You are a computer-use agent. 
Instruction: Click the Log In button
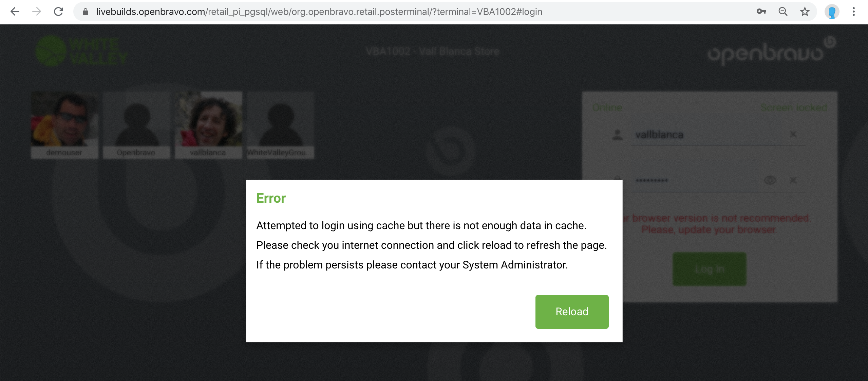point(710,269)
